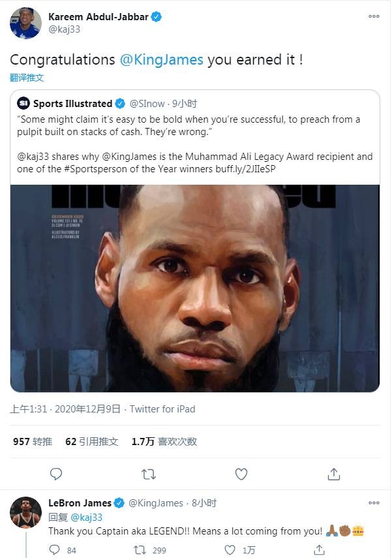Click the 翻译推文 translate tweet link

(27, 77)
